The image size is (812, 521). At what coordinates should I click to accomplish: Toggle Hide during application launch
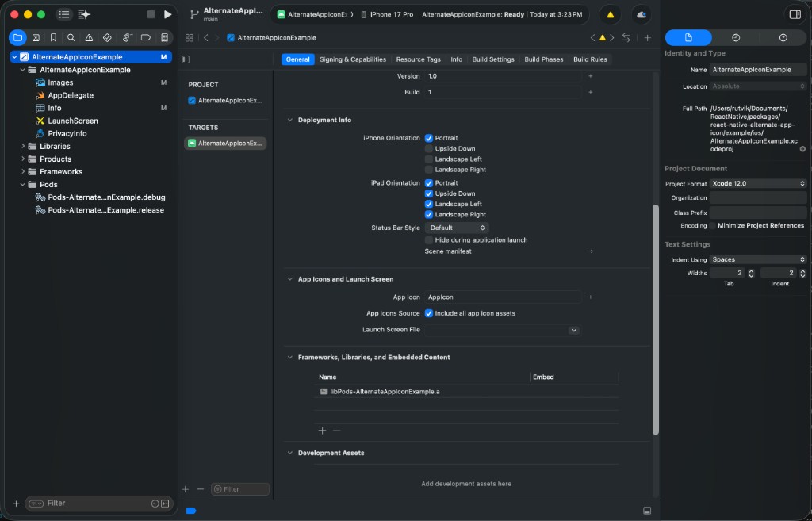pyautogui.click(x=429, y=239)
